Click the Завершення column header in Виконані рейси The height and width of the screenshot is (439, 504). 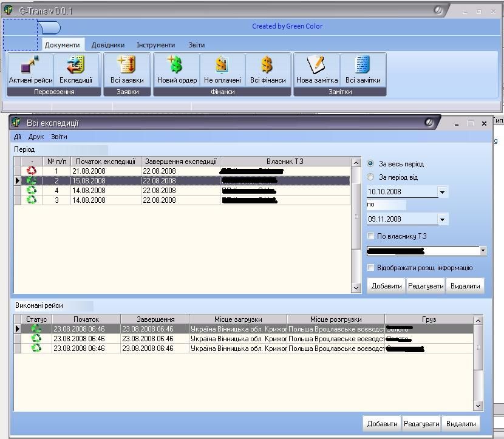coord(155,319)
